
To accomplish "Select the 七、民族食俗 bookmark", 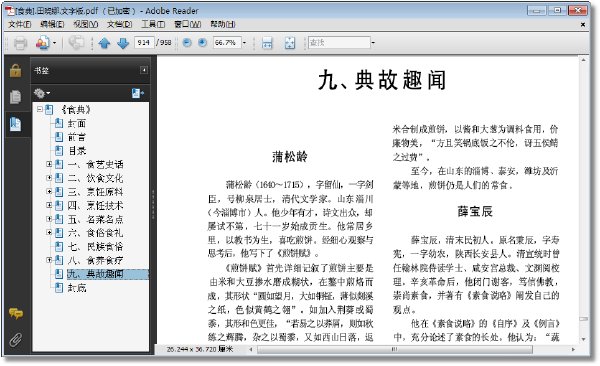I will coord(95,247).
